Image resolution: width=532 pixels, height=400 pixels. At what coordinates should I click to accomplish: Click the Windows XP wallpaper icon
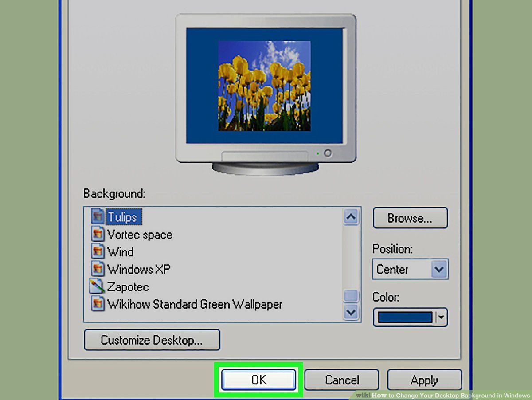[x=98, y=269]
